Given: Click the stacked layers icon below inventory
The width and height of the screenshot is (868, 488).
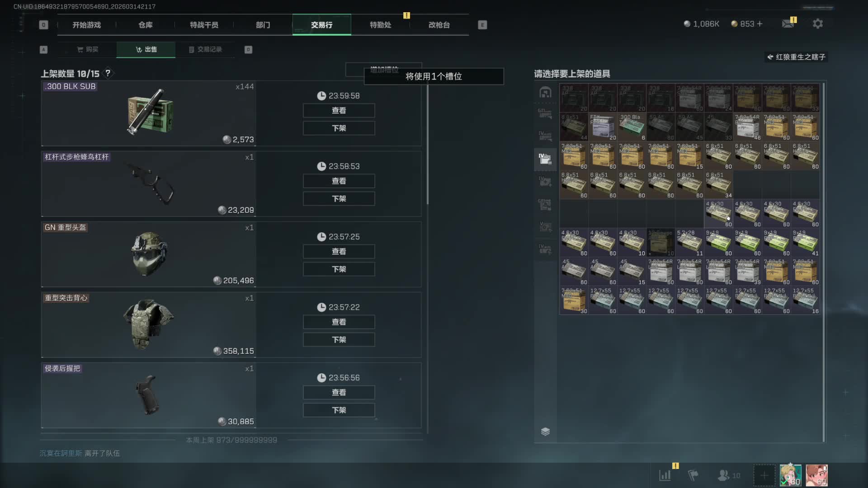Looking at the screenshot, I should pos(545,431).
